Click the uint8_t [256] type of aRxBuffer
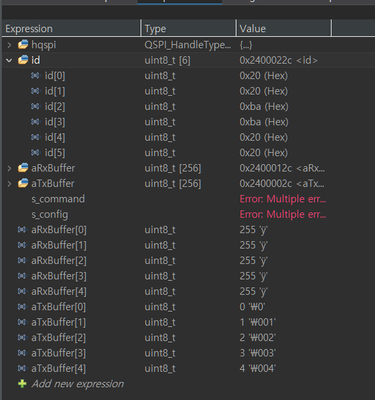This screenshot has width=375, height=400. (x=173, y=168)
